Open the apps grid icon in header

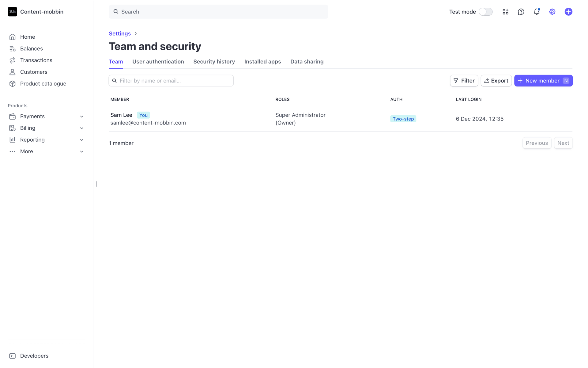(505, 12)
